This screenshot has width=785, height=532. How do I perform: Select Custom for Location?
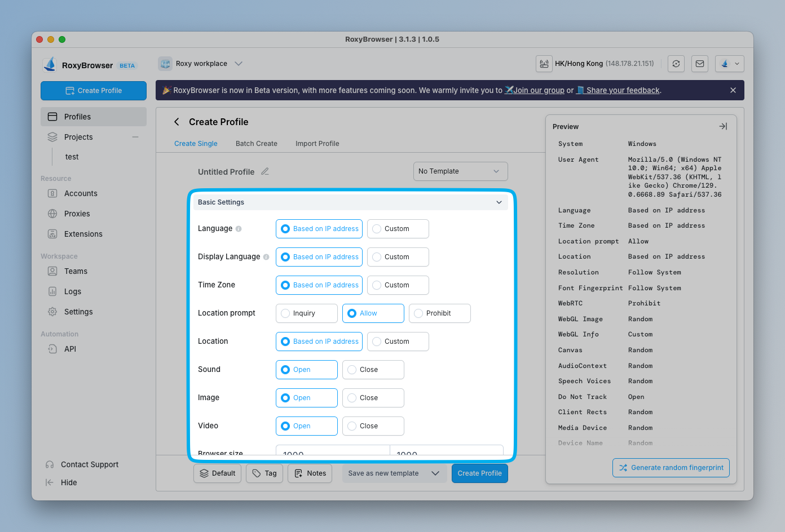click(x=398, y=342)
